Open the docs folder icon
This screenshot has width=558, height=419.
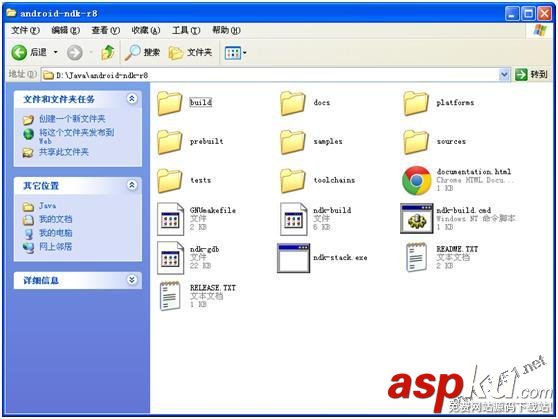pyautogui.click(x=293, y=103)
